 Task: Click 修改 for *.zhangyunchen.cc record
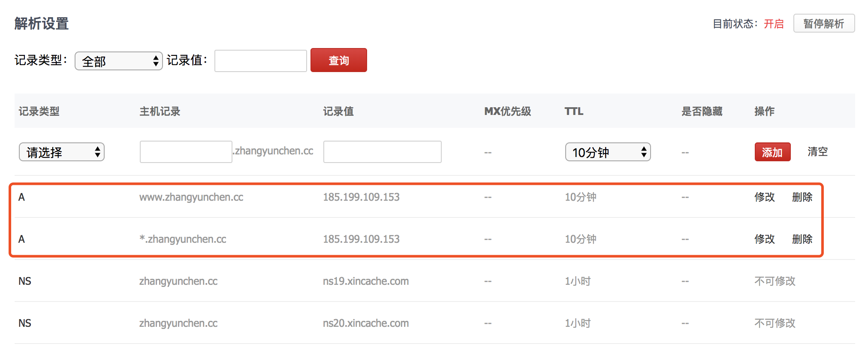tap(764, 239)
